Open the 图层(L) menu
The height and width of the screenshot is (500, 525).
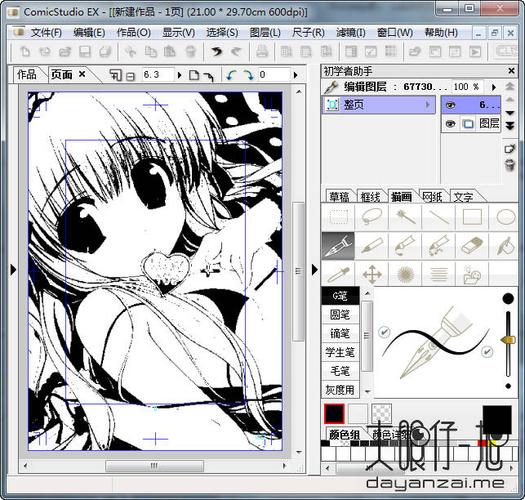(265, 32)
